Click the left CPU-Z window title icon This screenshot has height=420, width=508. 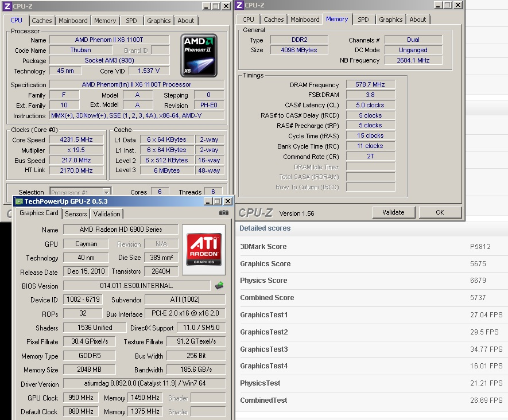(7, 6)
